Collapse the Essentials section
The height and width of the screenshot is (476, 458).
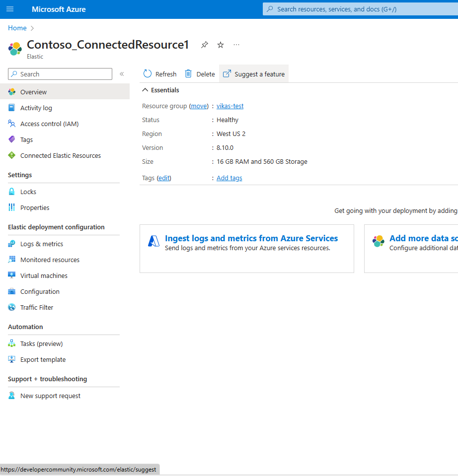pyautogui.click(x=145, y=90)
